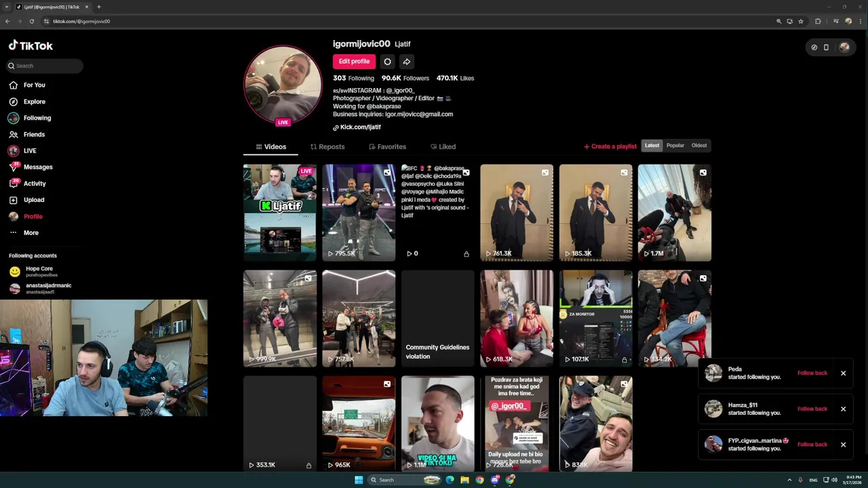This screenshot has height=488, width=868.
Task: Share the profile via arrow icon
Action: tap(406, 62)
